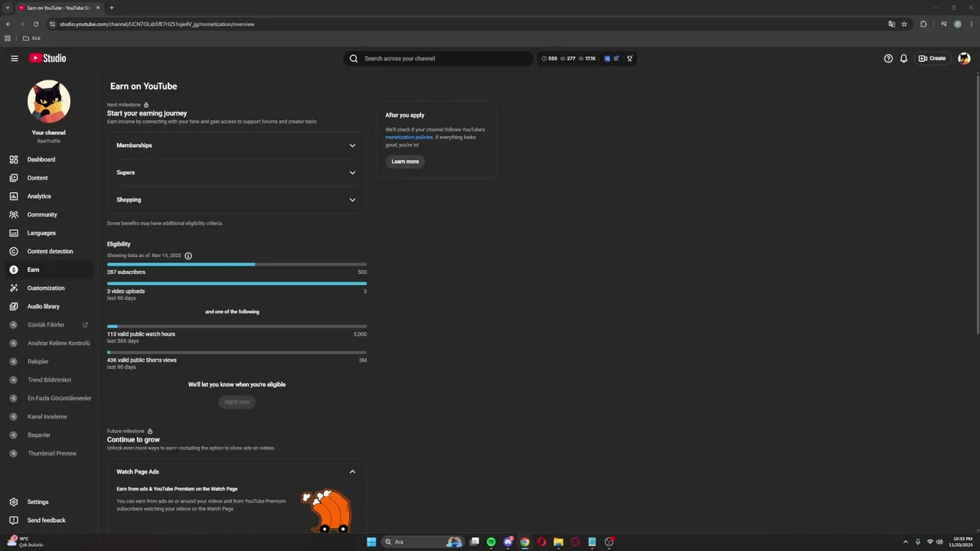Click the Windows taskbar search box
Screen dimensions: 980x551
point(424,542)
